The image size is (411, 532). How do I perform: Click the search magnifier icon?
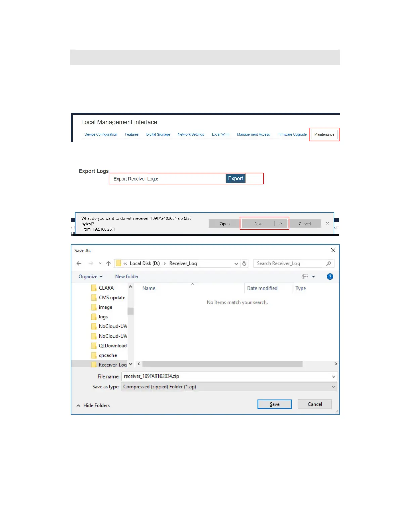pyautogui.click(x=329, y=264)
